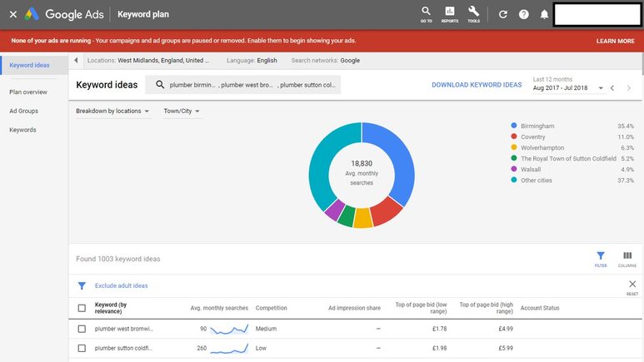This screenshot has height=362, width=644.
Task: Collapse the sidebar with the left arrow
Action: pyautogui.click(x=76, y=60)
